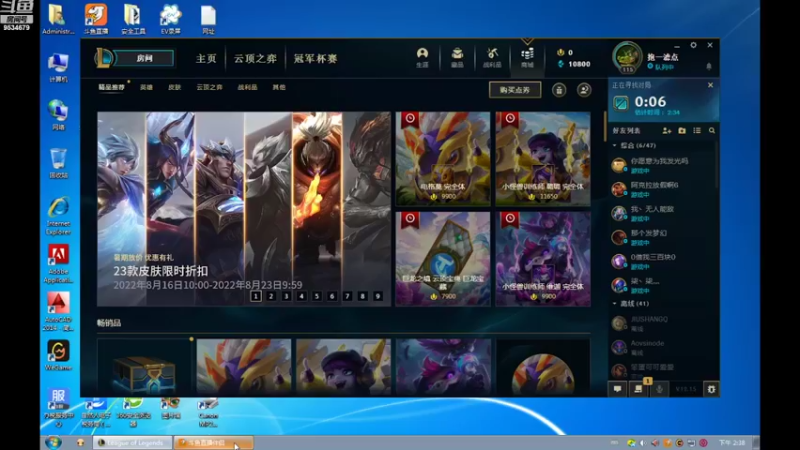Toggle the voice microphone icon
Viewport: 800px width, 450px height.
(x=659, y=389)
